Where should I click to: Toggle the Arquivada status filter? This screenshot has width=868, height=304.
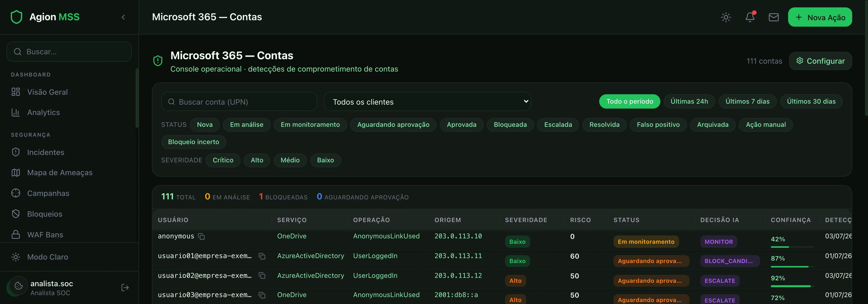coord(713,125)
